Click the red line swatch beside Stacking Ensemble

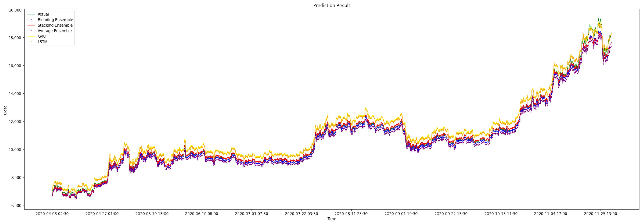(31, 25)
